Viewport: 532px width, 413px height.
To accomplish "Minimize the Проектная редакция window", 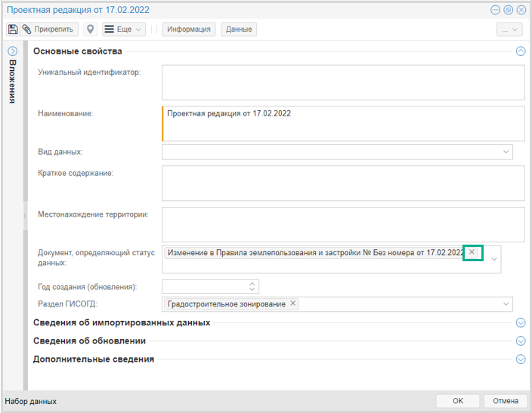I will point(496,10).
